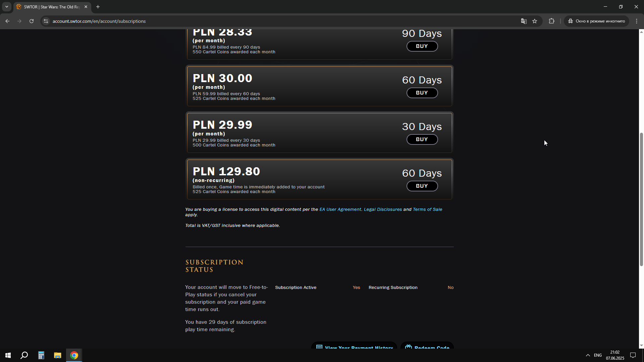Click the browser back arrow
This screenshot has height=362, width=644.
7,21
